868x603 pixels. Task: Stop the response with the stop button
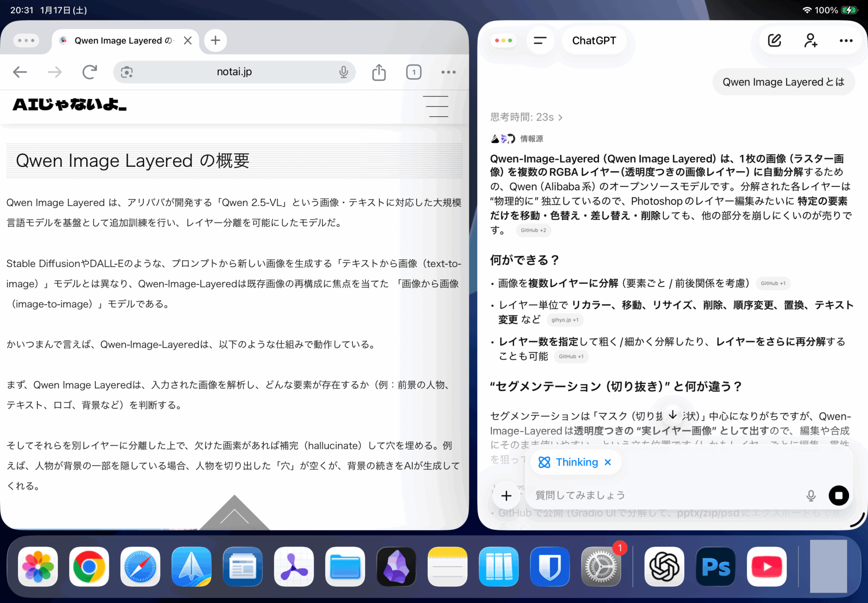(838, 495)
